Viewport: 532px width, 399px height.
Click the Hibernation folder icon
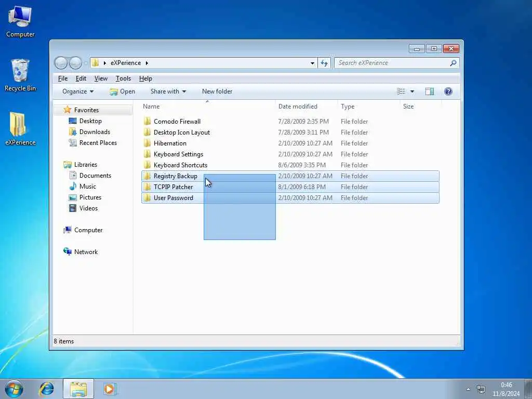[147, 143]
